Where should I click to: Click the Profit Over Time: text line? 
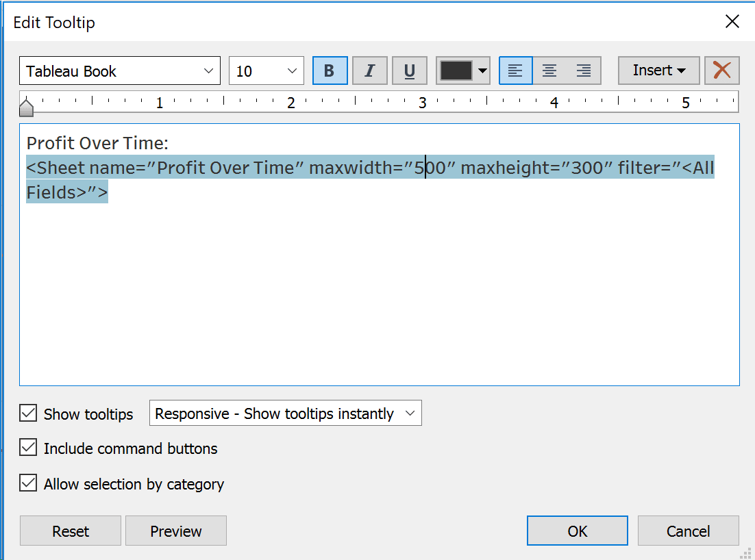(x=97, y=143)
